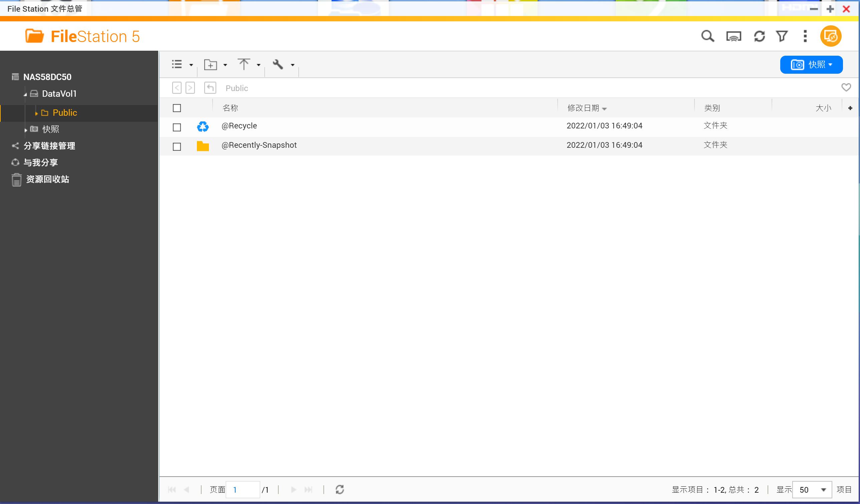
Task: Open the items-per-page dropdown showing 50
Action: (x=812, y=490)
